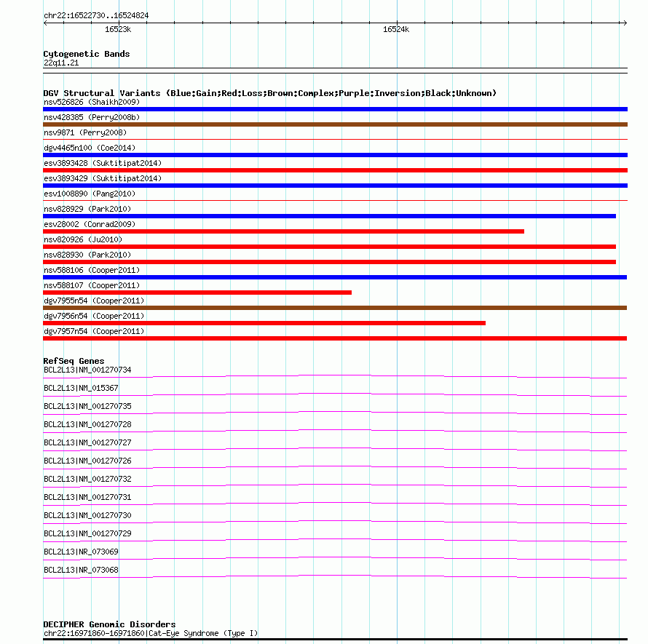Select the RefSeq Genes track heading

[x=74, y=361]
